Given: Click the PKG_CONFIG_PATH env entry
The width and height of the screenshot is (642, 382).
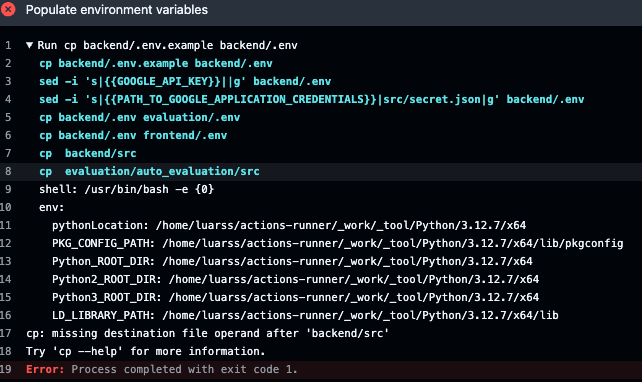Looking at the screenshot, I should point(337,243).
